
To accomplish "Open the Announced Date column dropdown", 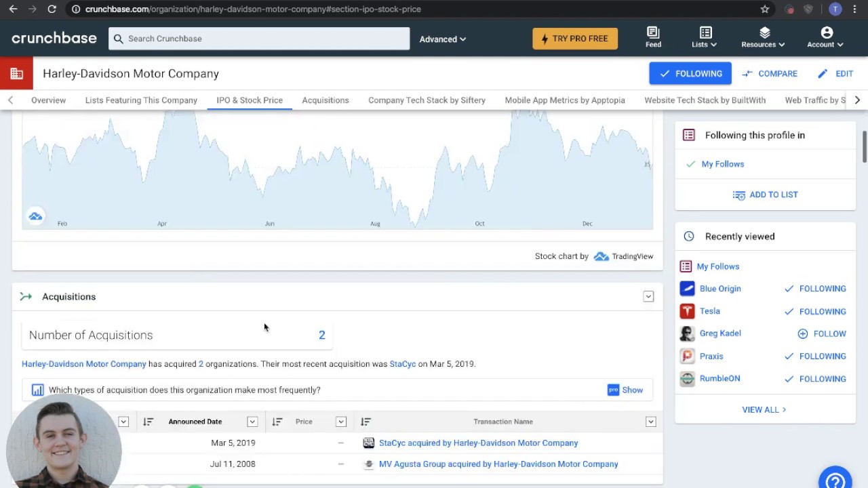I will pos(252,422).
